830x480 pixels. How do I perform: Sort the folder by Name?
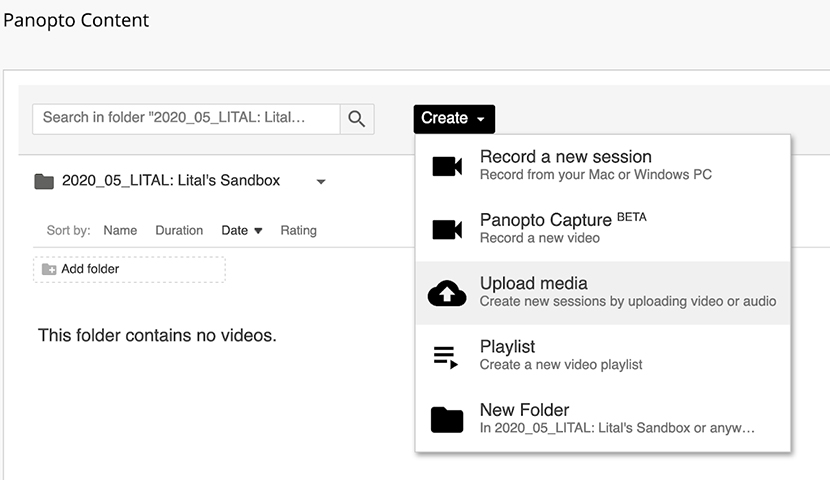[x=120, y=231]
